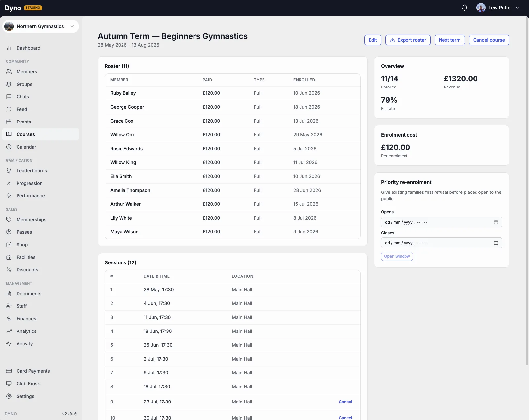
Task: Click the Members people icon
Action: pos(9,72)
